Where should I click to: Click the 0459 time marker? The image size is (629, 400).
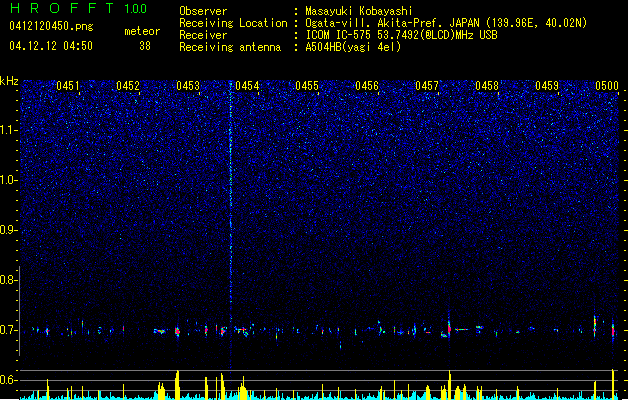pos(547,86)
